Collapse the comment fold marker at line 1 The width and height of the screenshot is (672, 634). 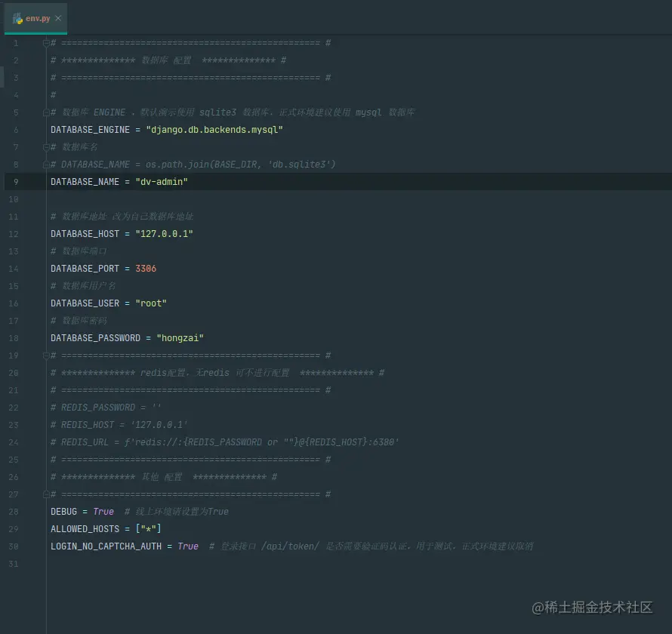[x=46, y=43]
